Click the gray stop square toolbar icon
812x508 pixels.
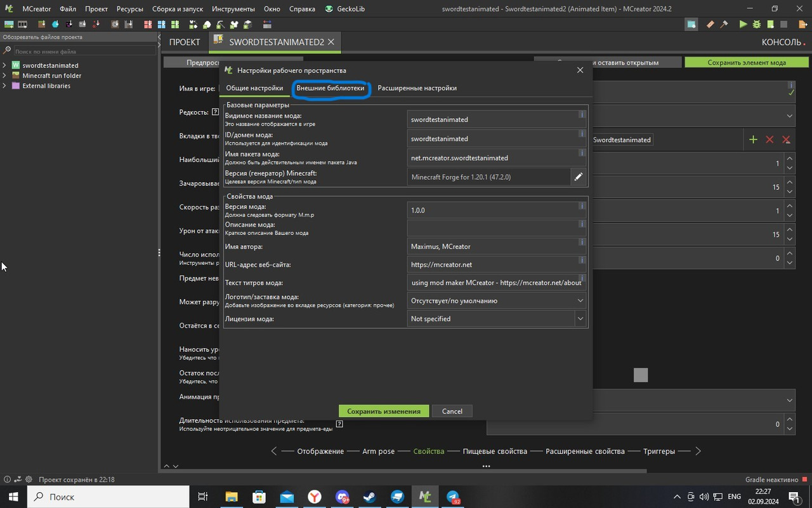pyautogui.click(x=783, y=24)
